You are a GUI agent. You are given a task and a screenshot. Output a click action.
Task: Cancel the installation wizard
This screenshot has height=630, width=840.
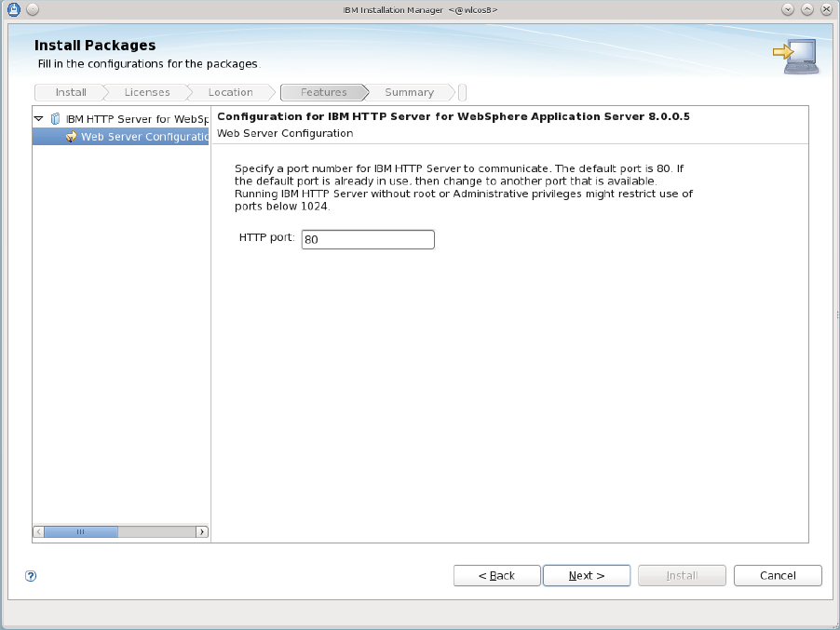click(x=778, y=575)
